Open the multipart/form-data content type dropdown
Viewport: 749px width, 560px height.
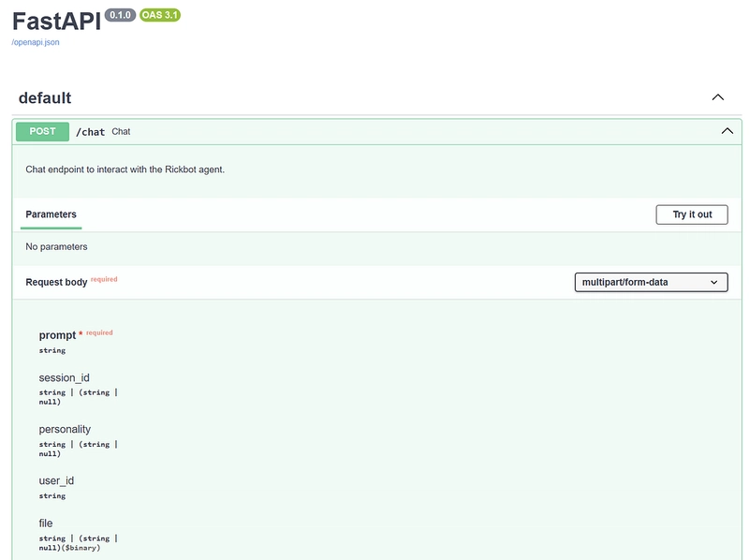click(651, 282)
